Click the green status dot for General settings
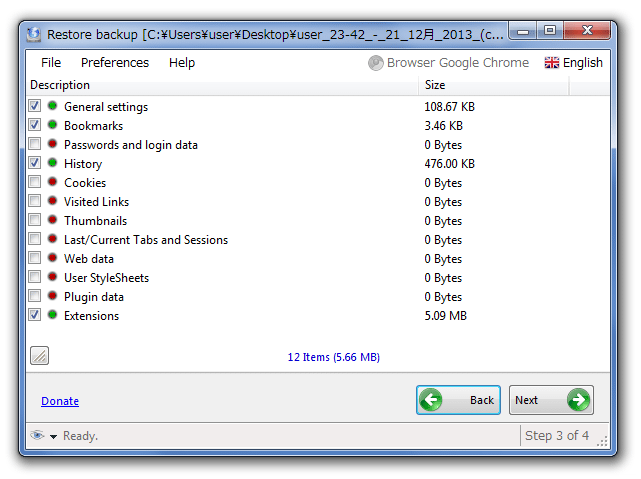This screenshot has height=479, width=641. [x=52, y=106]
